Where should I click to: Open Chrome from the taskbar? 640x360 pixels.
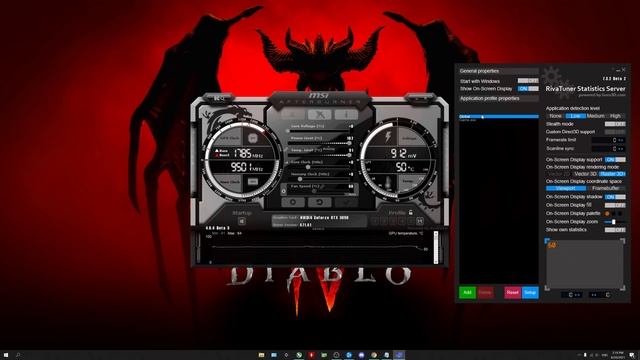click(373, 355)
